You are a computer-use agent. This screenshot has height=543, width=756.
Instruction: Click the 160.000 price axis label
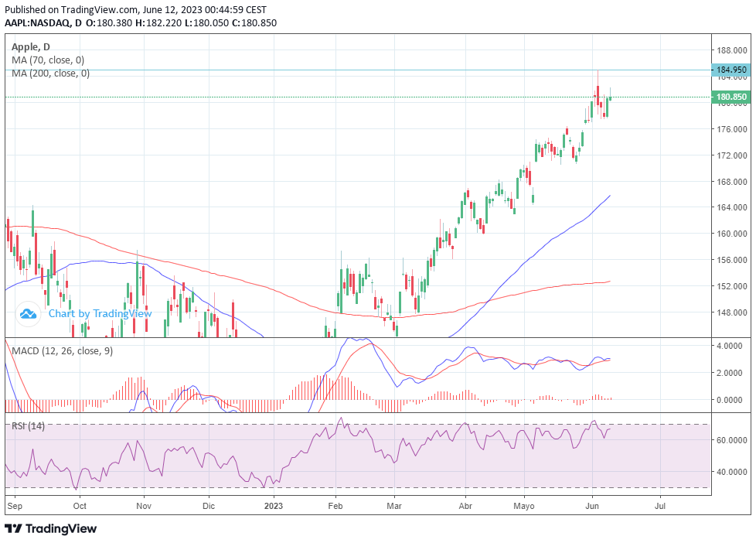[732, 234]
